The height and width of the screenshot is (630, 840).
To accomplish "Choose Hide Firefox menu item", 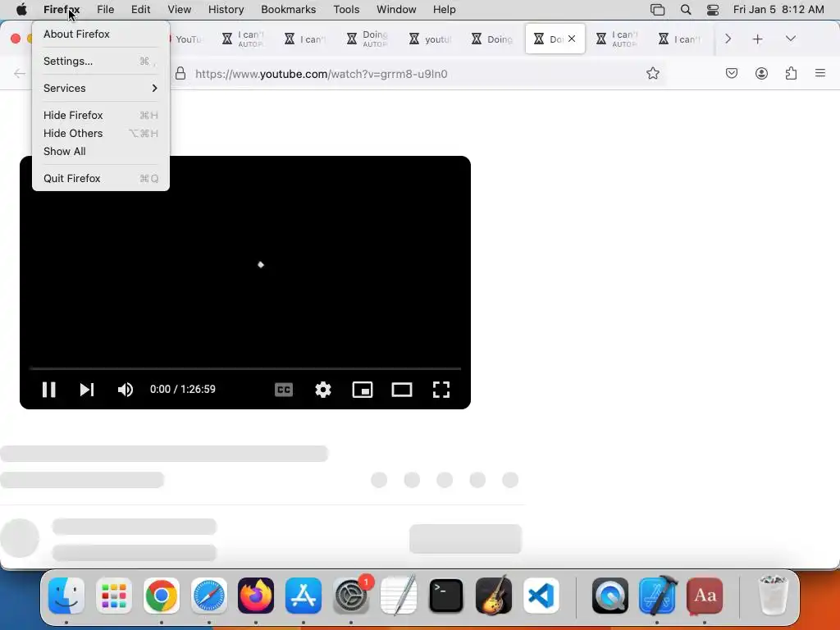I will (x=101, y=115).
